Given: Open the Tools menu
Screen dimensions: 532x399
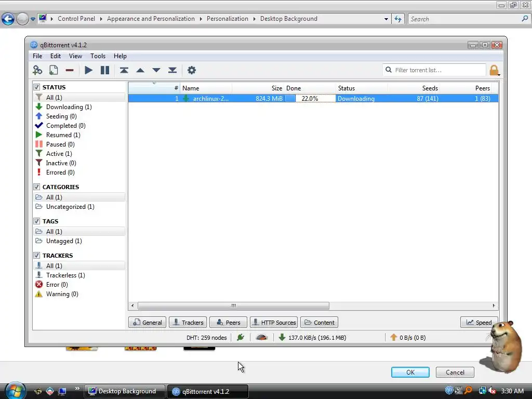Looking at the screenshot, I should pyautogui.click(x=98, y=56).
